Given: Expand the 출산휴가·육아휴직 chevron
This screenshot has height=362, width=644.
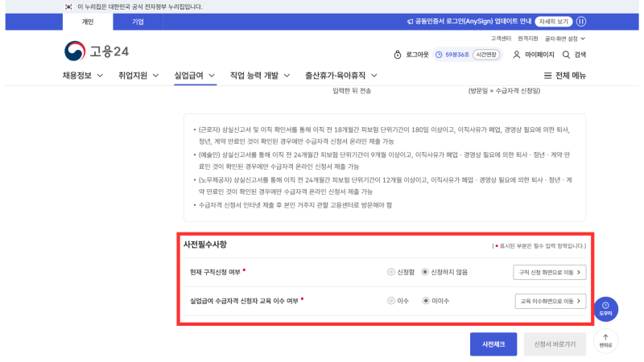Looking at the screenshot, I should pyautogui.click(x=374, y=76).
